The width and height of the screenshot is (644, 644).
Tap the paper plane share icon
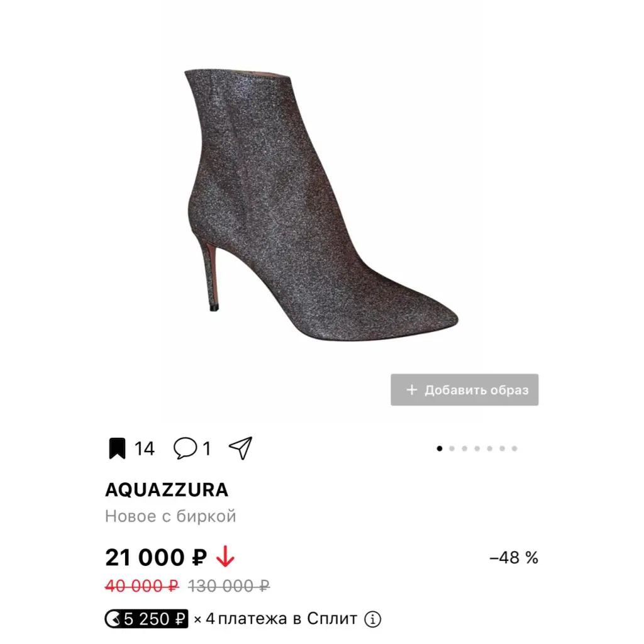coord(241,448)
